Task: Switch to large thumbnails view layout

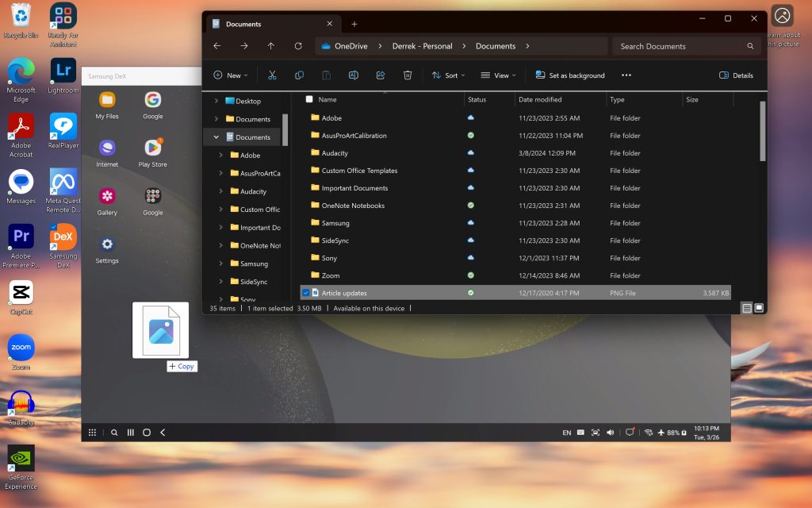Action: (x=759, y=308)
